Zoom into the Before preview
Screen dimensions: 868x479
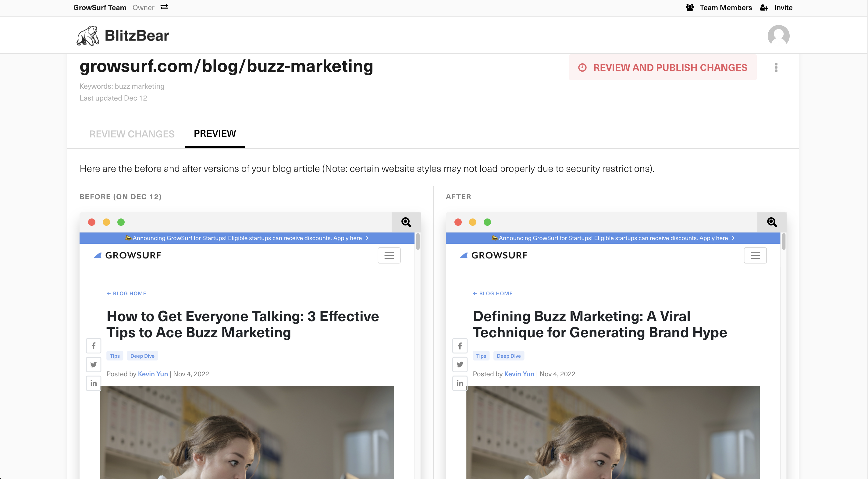pyautogui.click(x=406, y=222)
